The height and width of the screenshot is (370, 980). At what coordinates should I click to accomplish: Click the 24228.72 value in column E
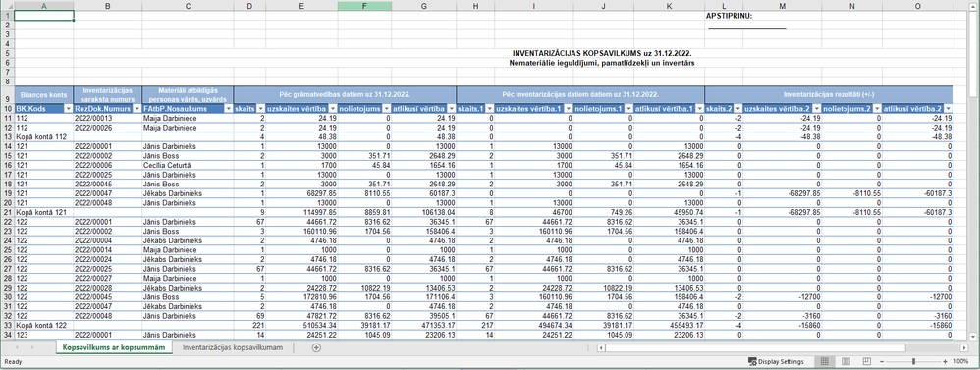(x=301, y=289)
